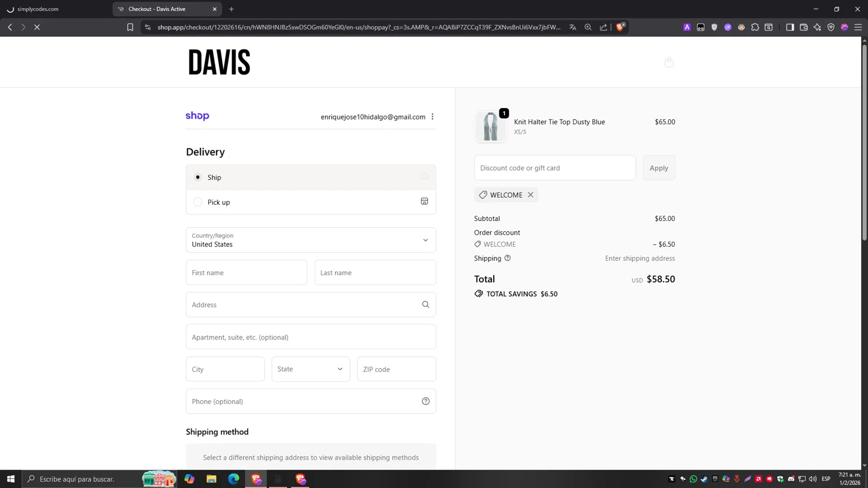Open Brave Wallet icon
This screenshot has height=488, width=868.
pyautogui.click(x=804, y=27)
